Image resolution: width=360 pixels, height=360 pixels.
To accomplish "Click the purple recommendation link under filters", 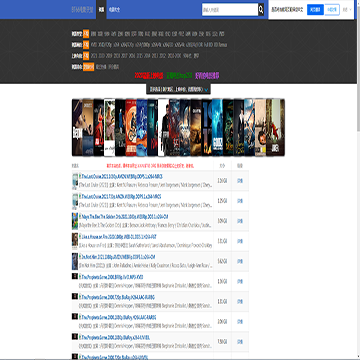I will click(x=207, y=76).
